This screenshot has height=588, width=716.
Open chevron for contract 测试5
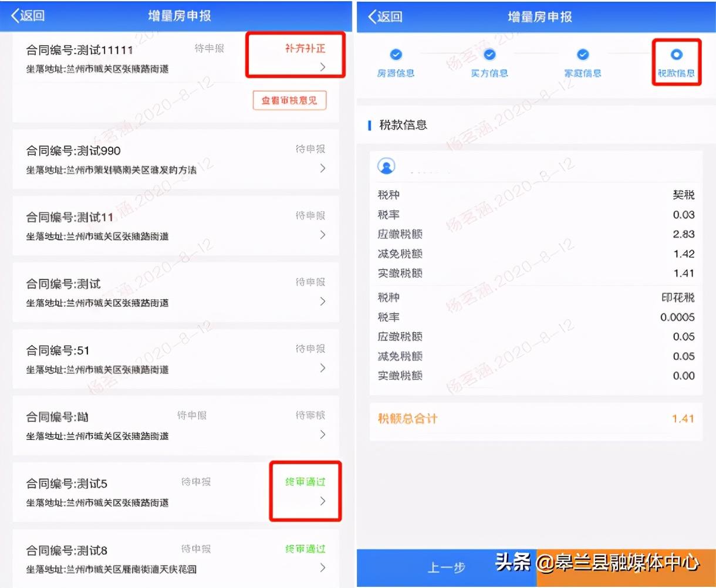pos(323,501)
